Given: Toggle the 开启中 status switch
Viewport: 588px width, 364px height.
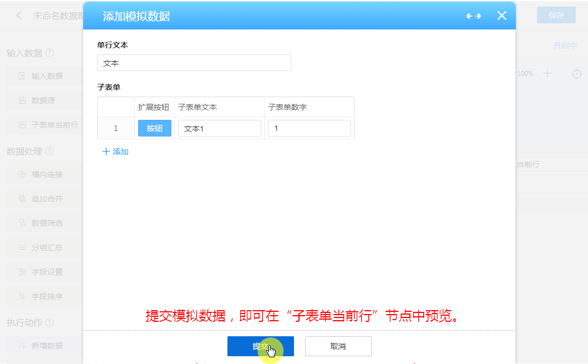Looking at the screenshot, I should (x=565, y=46).
